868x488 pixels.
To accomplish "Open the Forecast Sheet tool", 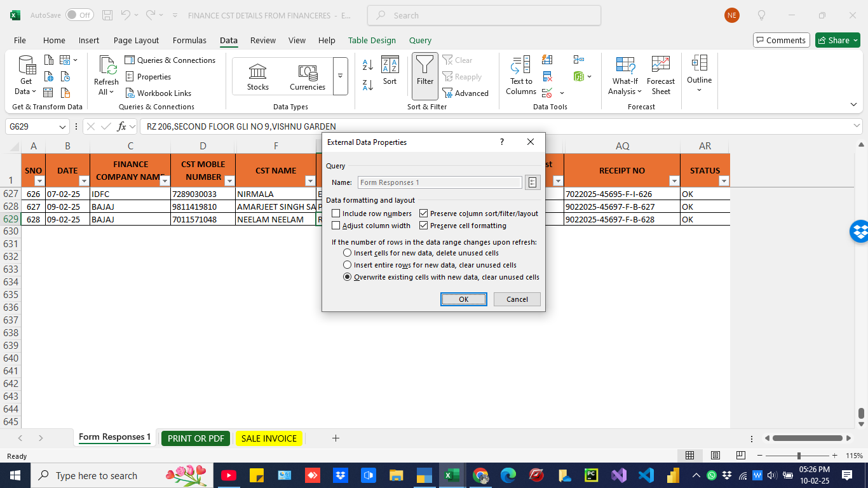I will click(660, 76).
